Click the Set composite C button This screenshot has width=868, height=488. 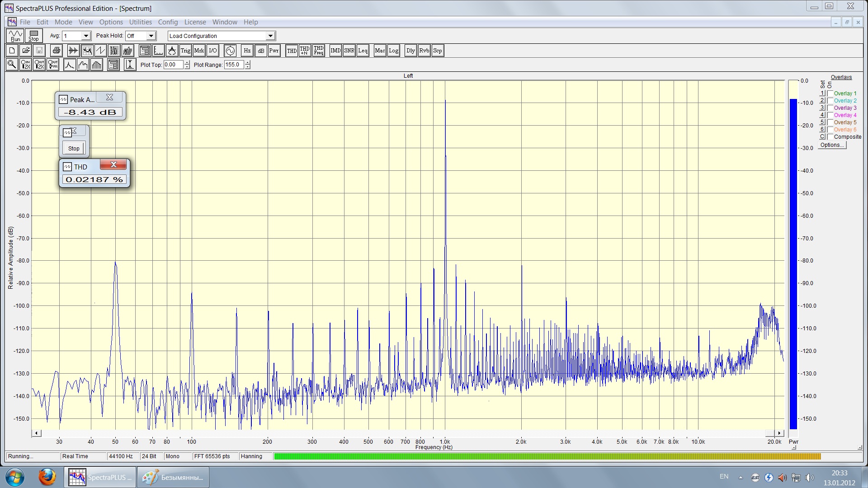[822, 137]
